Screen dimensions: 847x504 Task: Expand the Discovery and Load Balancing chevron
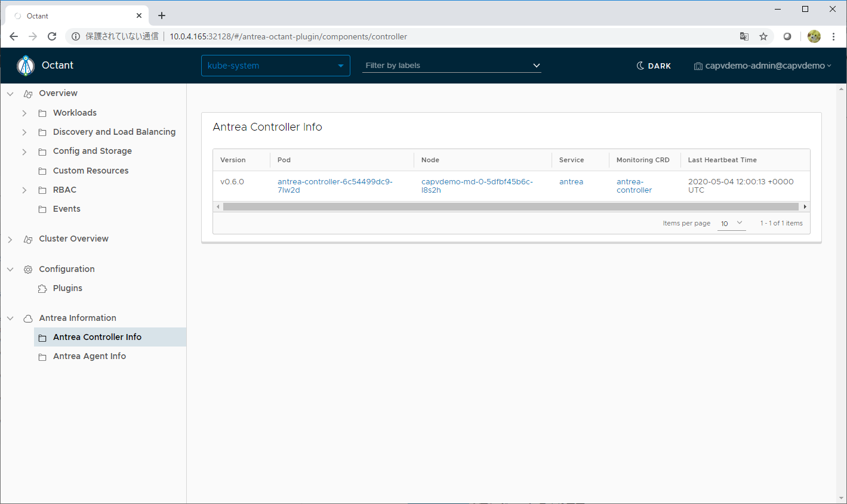24,132
